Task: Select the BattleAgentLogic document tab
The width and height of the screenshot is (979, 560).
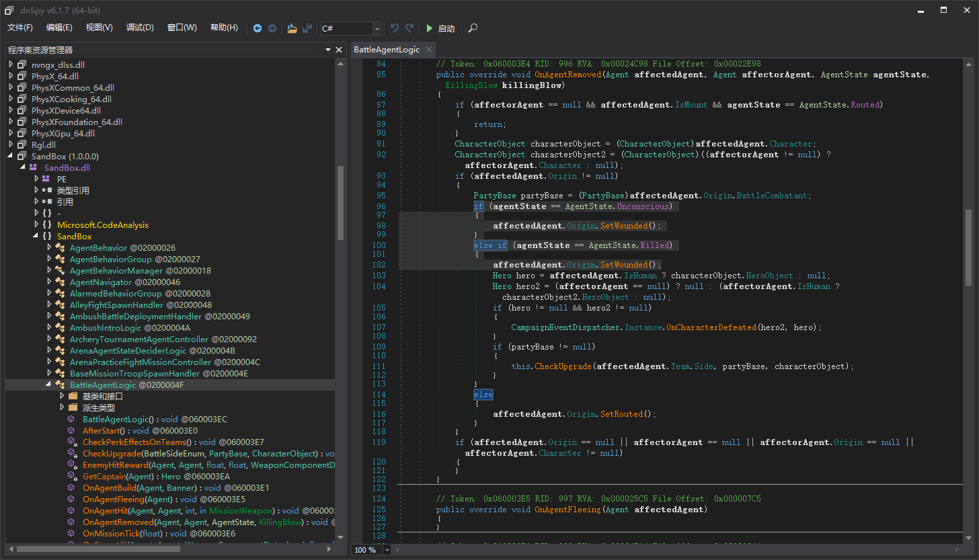Action: pyautogui.click(x=387, y=49)
